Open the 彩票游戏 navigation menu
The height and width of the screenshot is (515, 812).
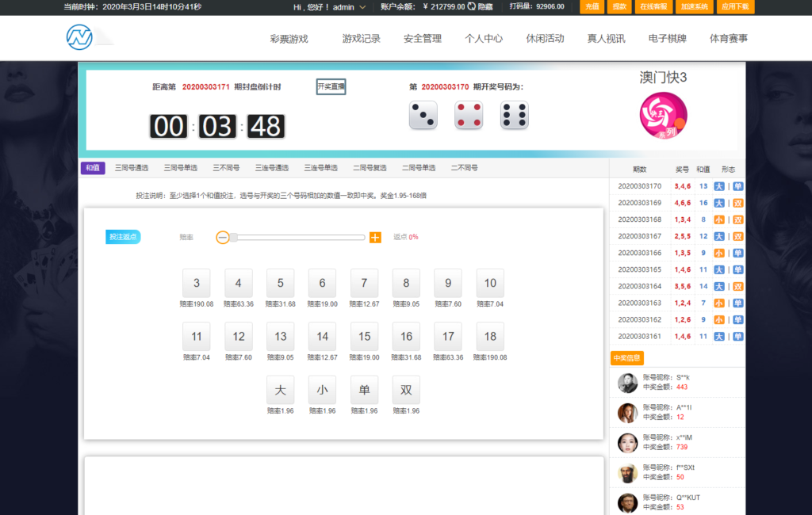[289, 38]
